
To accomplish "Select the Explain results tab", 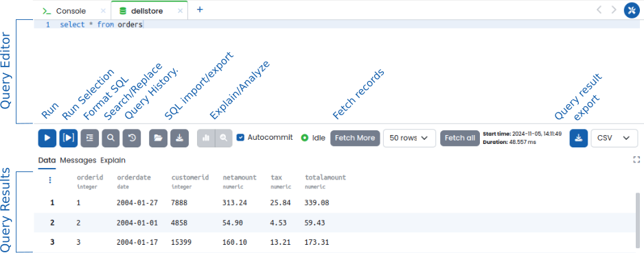I will coord(113,160).
